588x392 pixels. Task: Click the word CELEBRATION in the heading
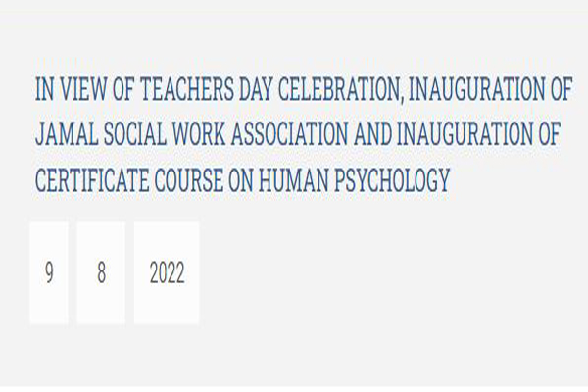click(340, 89)
